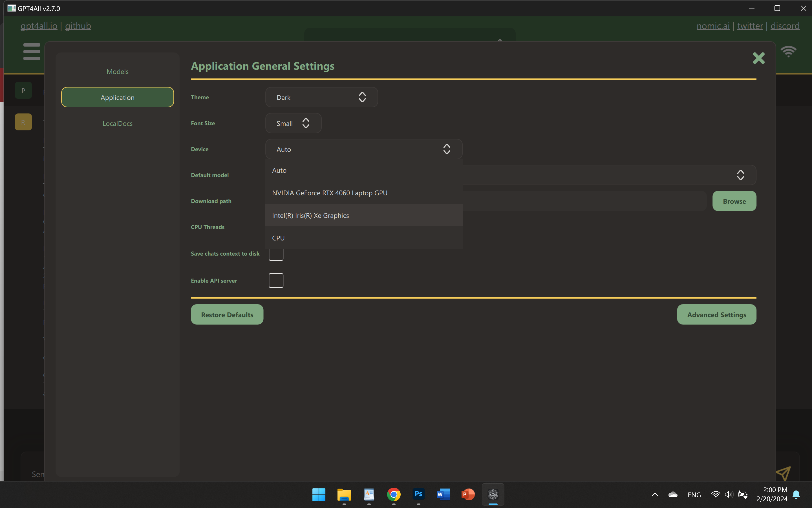Show hidden system tray icons
Screen dimensions: 812x508
click(x=655, y=494)
